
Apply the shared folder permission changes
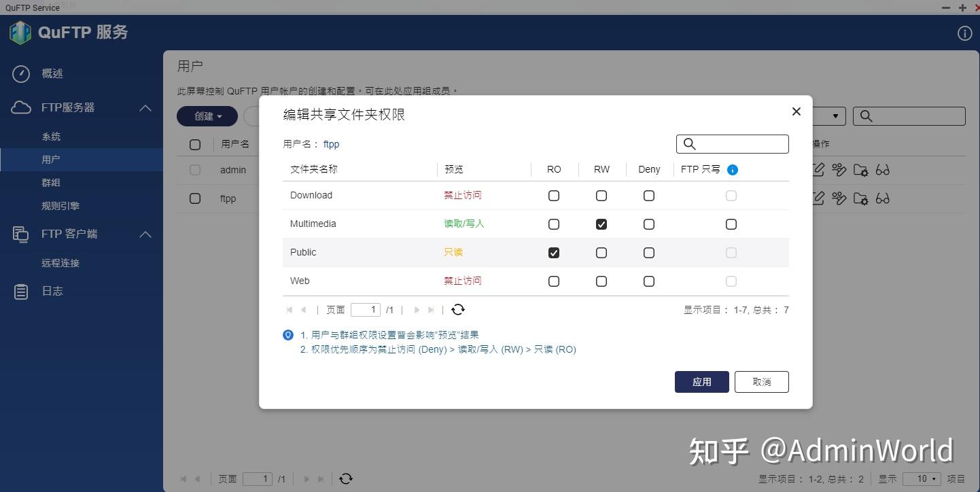point(701,381)
